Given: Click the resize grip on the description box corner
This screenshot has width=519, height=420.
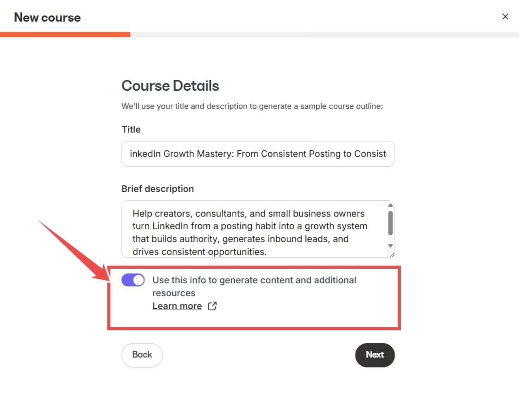Looking at the screenshot, I should (x=392, y=255).
